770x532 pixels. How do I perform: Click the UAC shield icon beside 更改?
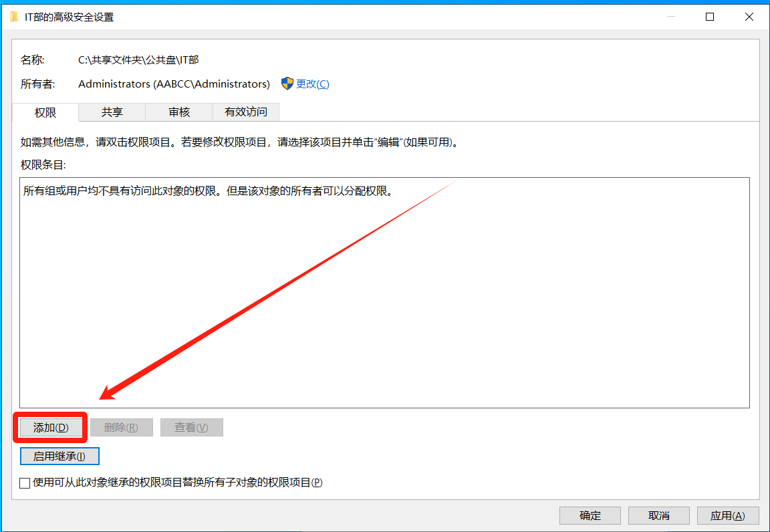coord(287,84)
